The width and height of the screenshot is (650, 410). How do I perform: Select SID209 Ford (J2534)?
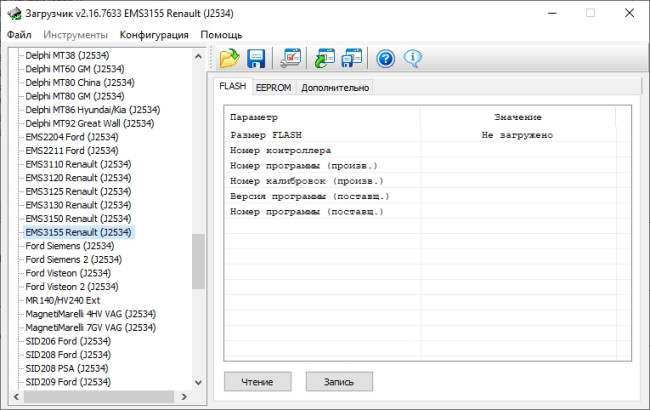click(x=68, y=382)
